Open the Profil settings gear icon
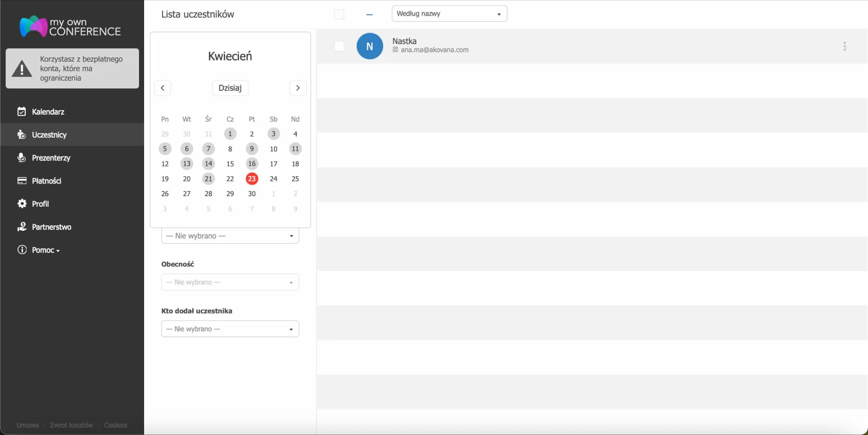Viewport: 868px width, 435px height. click(x=22, y=204)
